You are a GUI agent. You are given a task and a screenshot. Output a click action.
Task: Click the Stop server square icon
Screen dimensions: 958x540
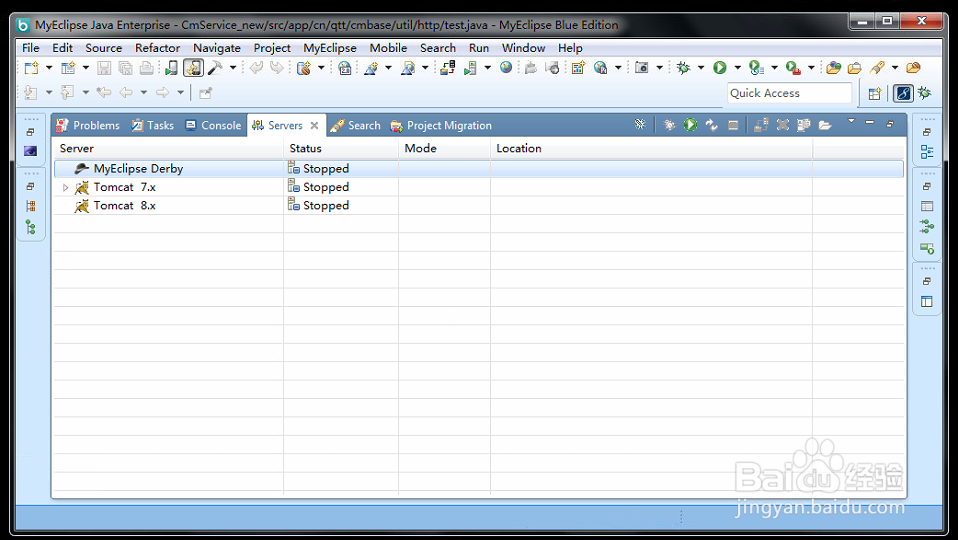[x=733, y=126]
